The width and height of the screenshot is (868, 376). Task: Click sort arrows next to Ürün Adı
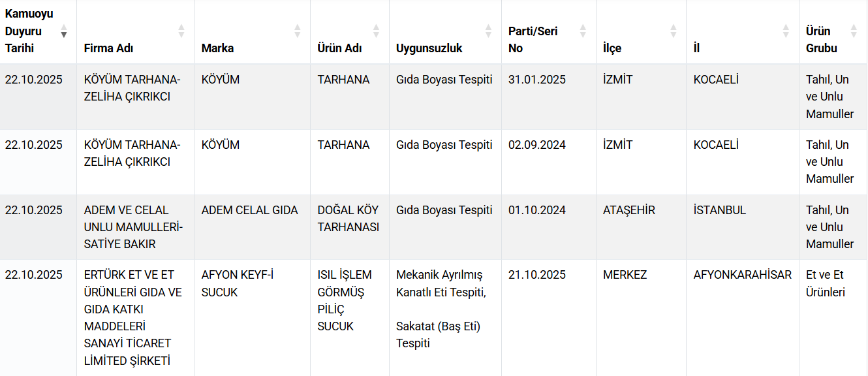[x=377, y=31]
